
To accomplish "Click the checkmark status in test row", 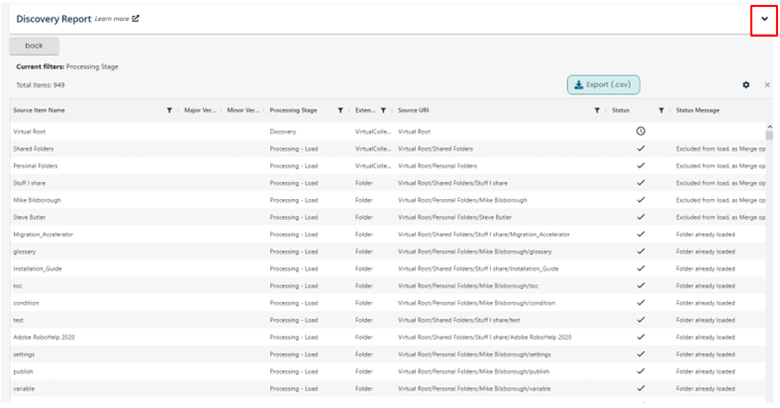I will point(641,320).
